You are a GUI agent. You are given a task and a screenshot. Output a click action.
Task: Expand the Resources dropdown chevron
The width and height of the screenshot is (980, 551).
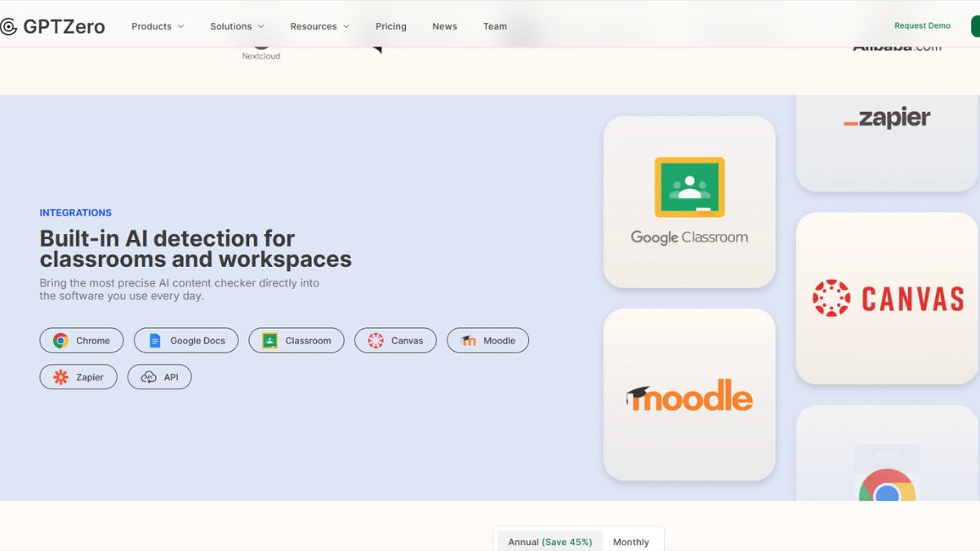click(345, 26)
